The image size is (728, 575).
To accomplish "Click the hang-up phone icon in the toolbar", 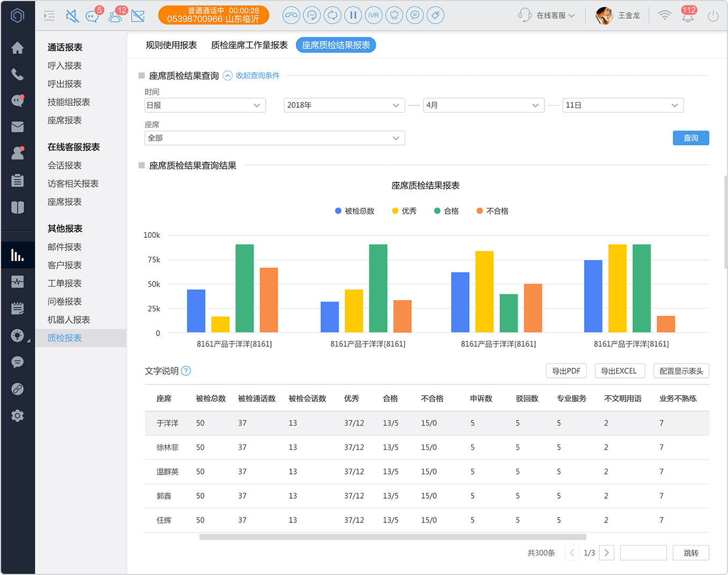I will pos(291,15).
